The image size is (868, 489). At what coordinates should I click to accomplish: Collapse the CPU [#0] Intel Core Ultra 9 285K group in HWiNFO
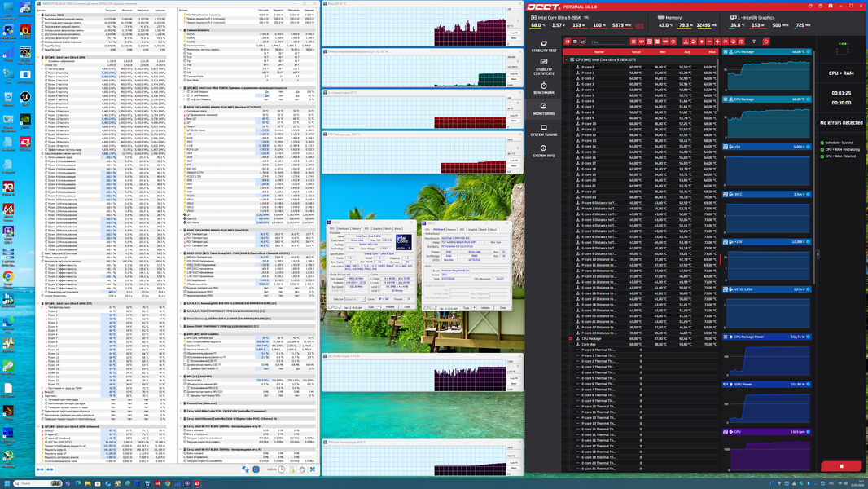point(40,57)
